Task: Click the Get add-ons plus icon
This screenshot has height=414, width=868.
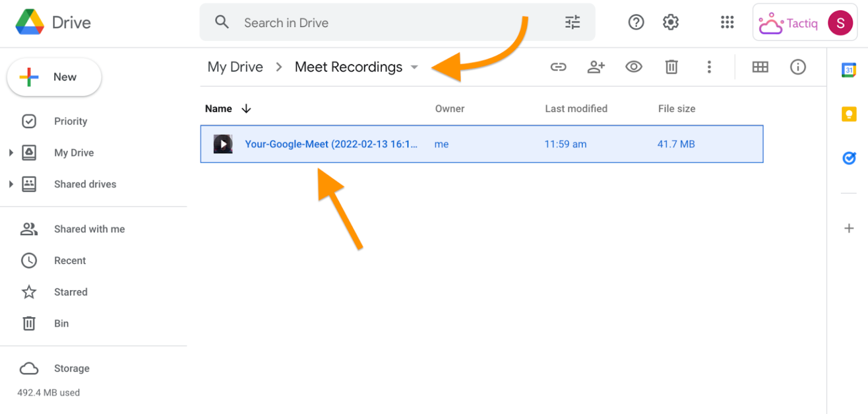Action: coord(849,228)
